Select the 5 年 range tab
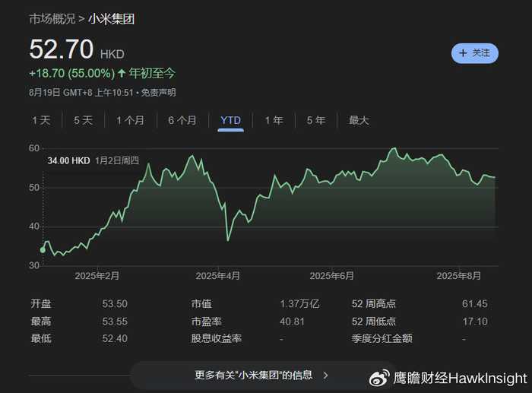Viewport: 532px width, 393px height. (x=316, y=120)
